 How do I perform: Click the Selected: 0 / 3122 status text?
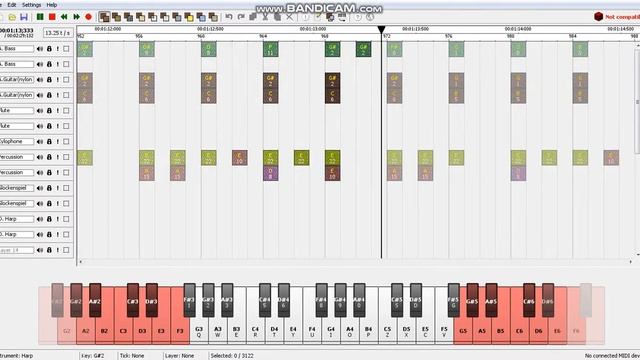pos(232,356)
